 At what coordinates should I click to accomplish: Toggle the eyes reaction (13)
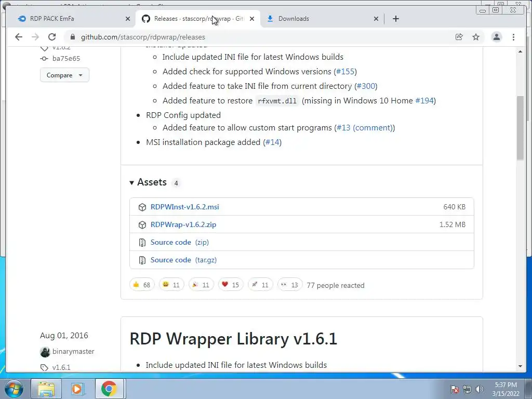290,285
